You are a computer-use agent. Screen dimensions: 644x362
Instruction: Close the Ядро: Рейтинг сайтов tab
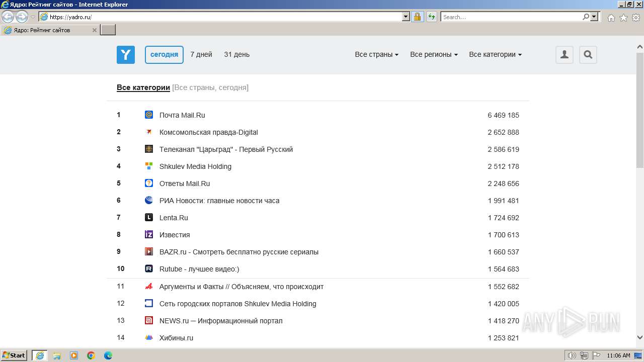click(x=94, y=30)
